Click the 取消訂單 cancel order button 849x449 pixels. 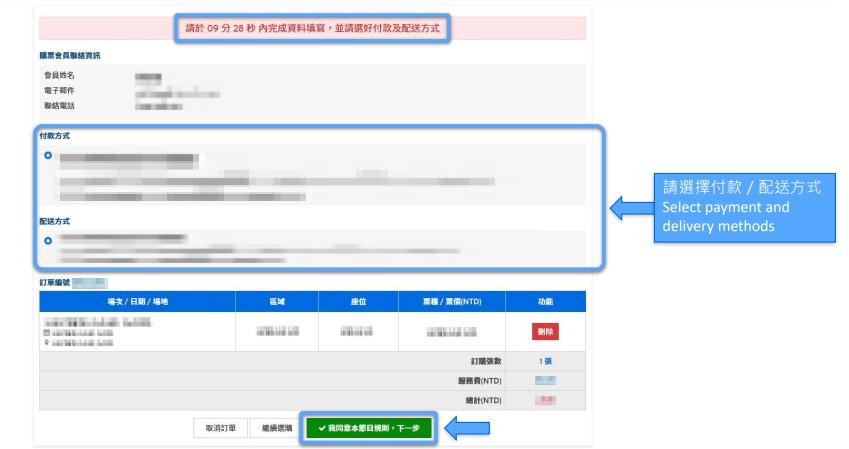pos(220,428)
